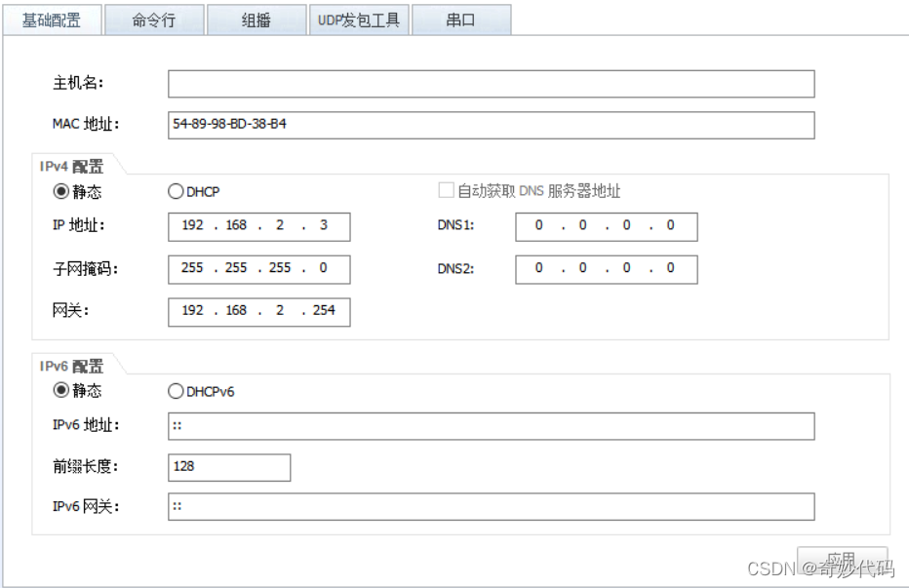The height and width of the screenshot is (588, 909).
Task: Open the 组播 tab
Action: (x=256, y=20)
